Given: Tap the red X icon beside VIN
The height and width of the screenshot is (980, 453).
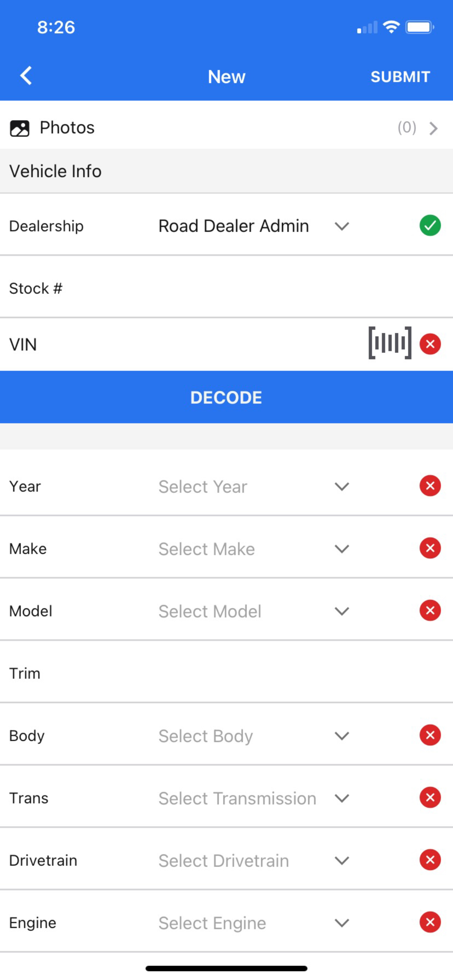Looking at the screenshot, I should point(430,344).
